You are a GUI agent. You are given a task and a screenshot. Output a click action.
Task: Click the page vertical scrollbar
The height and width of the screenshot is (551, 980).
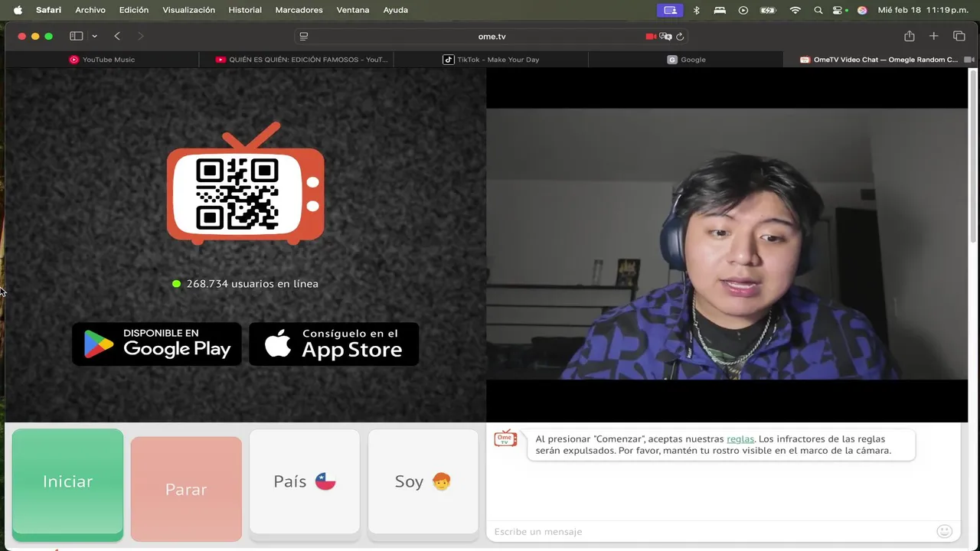(x=973, y=157)
